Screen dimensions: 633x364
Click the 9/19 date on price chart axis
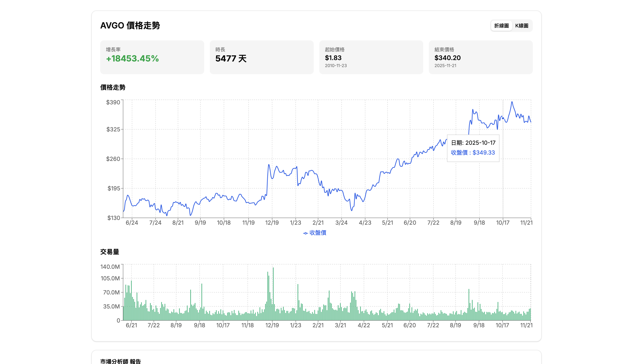coord(200,223)
